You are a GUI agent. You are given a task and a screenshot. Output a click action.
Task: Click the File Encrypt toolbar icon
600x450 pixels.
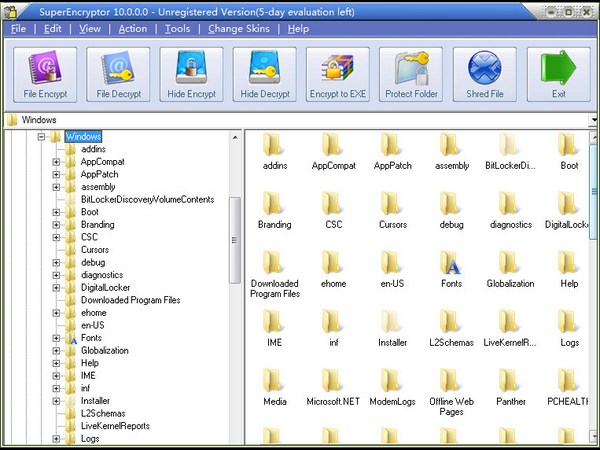point(46,74)
